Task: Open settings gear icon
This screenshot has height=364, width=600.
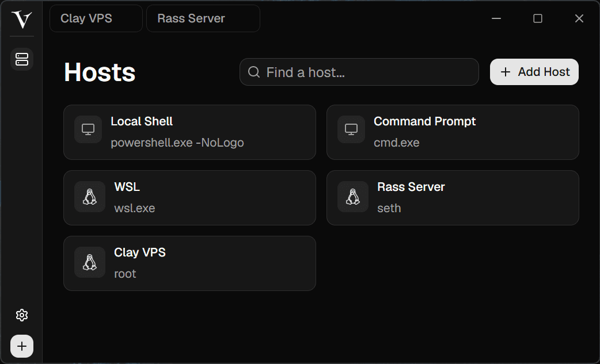Action: 22,315
